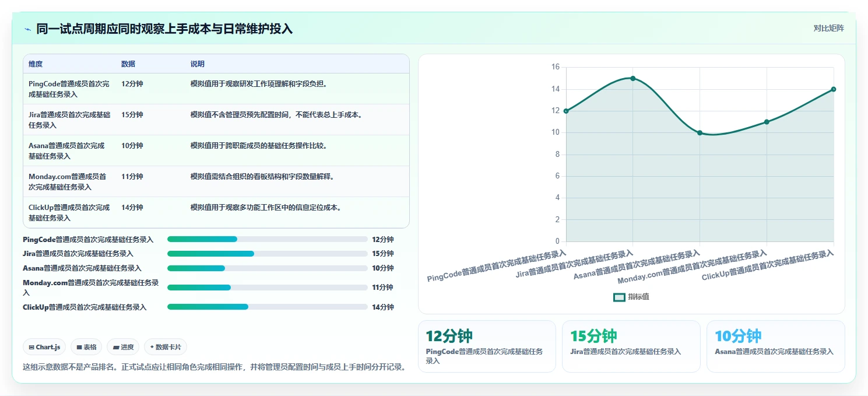Click the Asana row name in table
Screen dimensions: 868x396
[66, 150]
